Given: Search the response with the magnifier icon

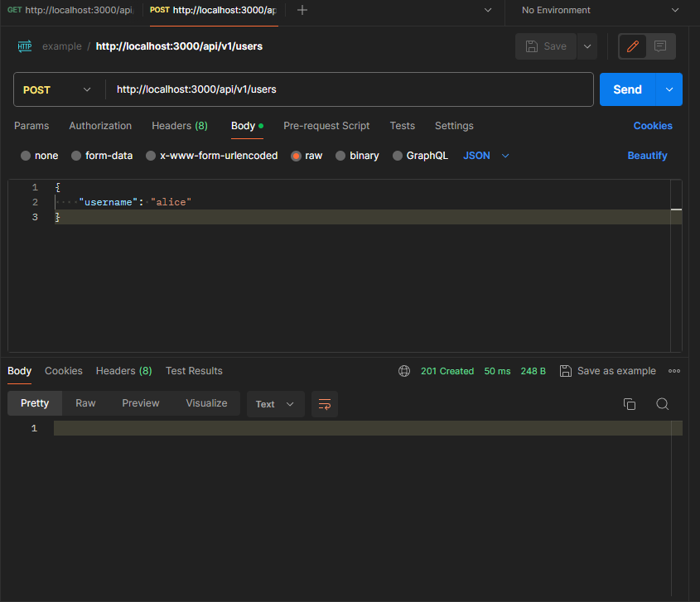Looking at the screenshot, I should point(662,403).
